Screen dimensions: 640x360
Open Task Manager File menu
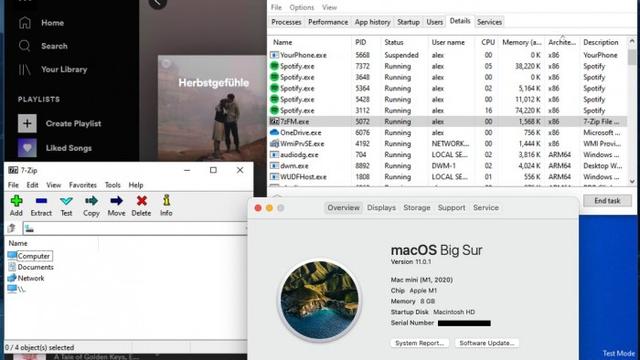click(x=276, y=7)
